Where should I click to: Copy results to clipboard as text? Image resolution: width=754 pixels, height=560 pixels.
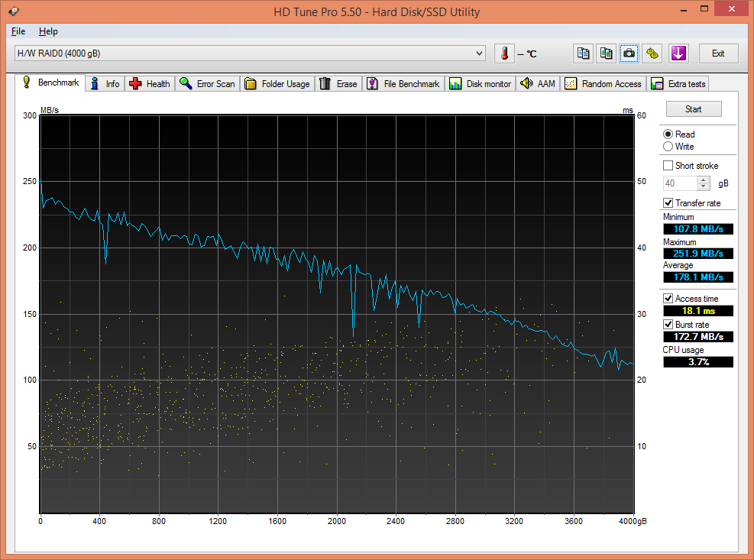[x=584, y=53]
